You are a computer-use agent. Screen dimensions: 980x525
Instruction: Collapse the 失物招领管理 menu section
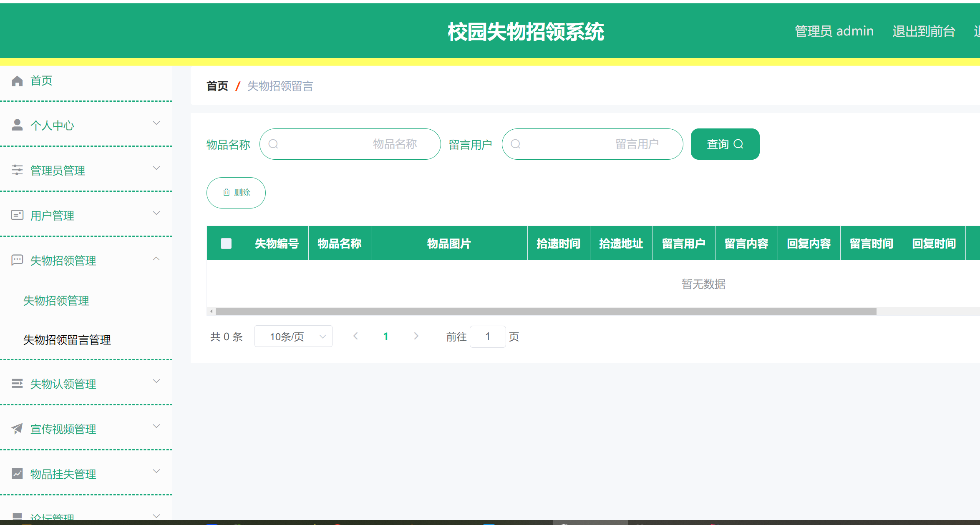click(x=156, y=259)
